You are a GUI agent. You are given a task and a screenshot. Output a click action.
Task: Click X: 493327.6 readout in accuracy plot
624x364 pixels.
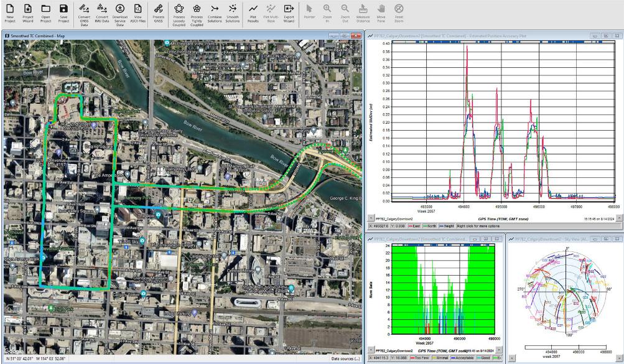pos(378,226)
